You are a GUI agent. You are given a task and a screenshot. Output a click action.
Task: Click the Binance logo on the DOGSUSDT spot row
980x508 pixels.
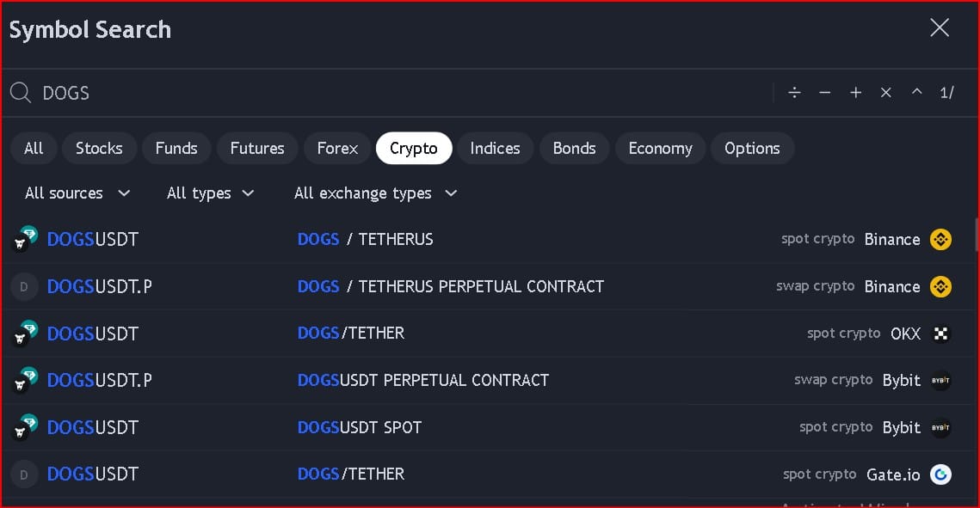coord(940,240)
